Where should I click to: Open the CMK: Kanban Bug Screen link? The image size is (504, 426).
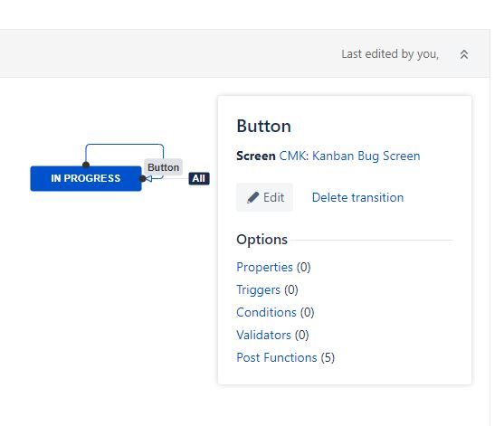point(349,156)
